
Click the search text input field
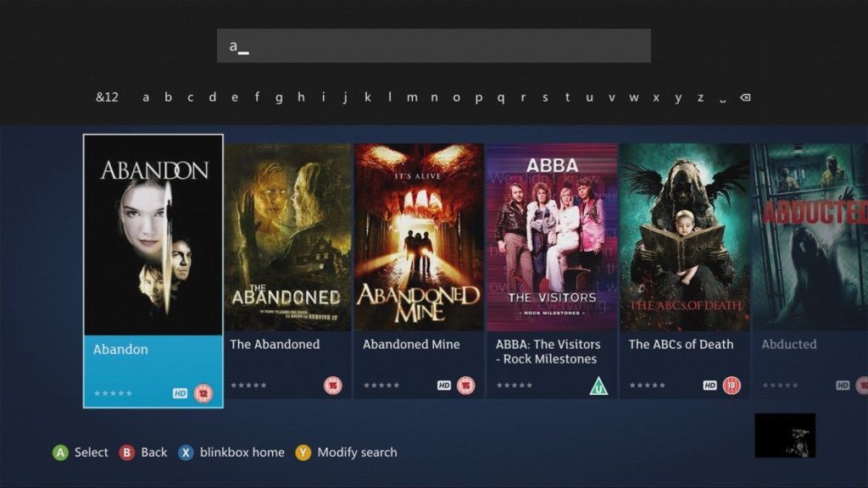click(x=433, y=46)
